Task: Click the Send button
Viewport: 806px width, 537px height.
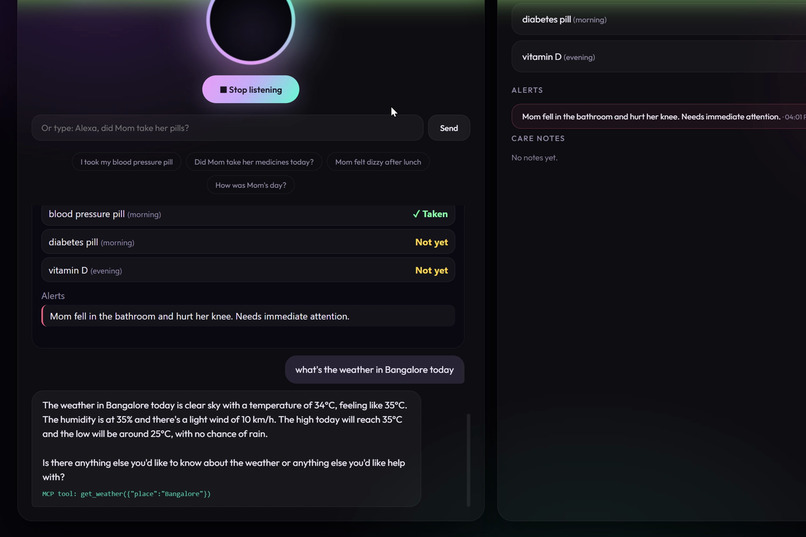Action: click(x=449, y=128)
